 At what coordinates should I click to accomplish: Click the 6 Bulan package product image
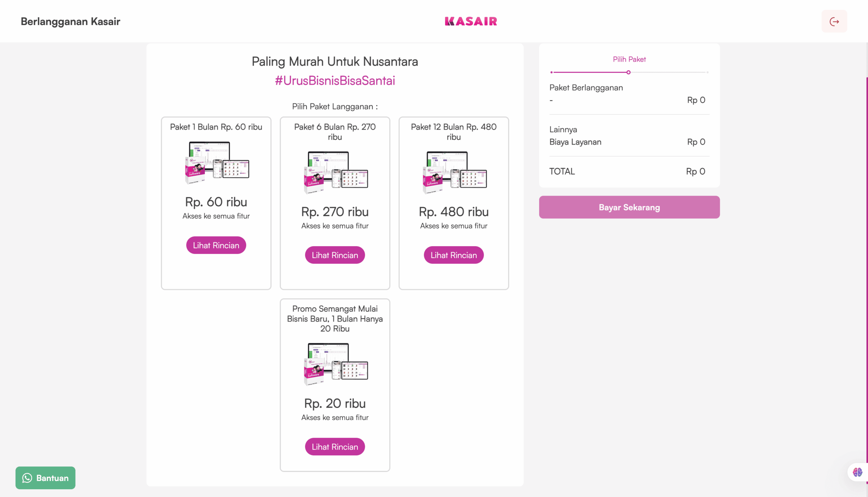click(x=335, y=172)
